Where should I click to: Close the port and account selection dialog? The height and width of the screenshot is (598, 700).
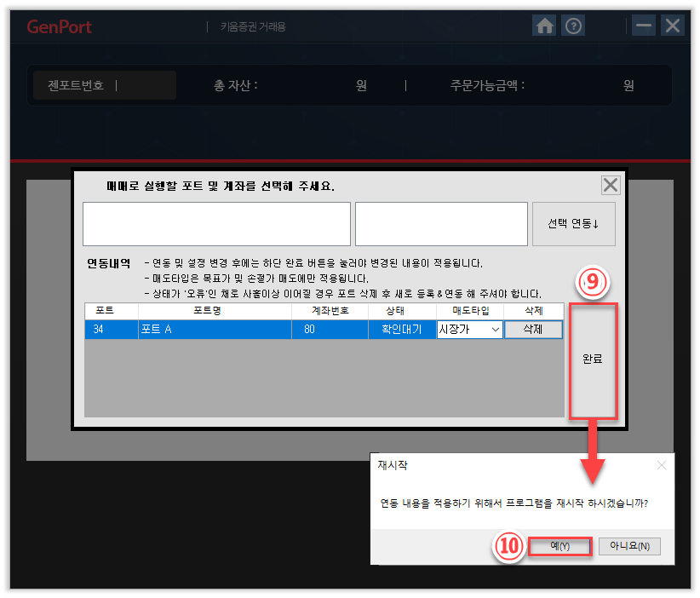[x=611, y=186]
